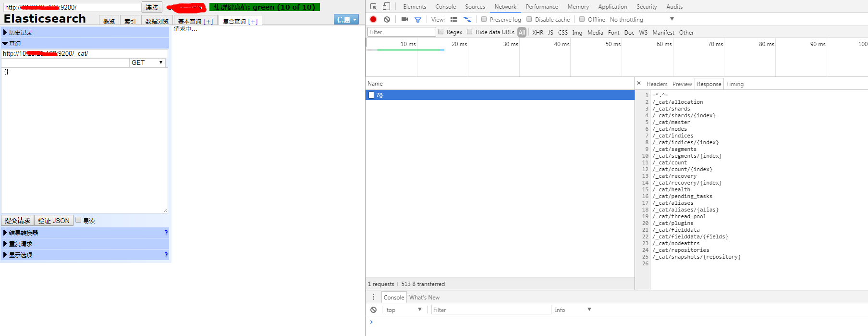Screen dimensions: 868x336
Task: Open the Preview tab of the request
Action: pyautogui.click(x=682, y=84)
